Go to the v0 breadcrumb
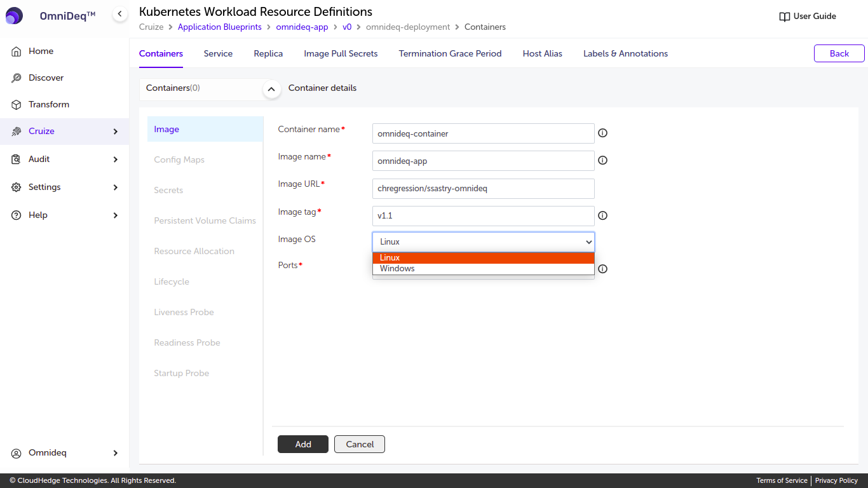 [347, 27]
